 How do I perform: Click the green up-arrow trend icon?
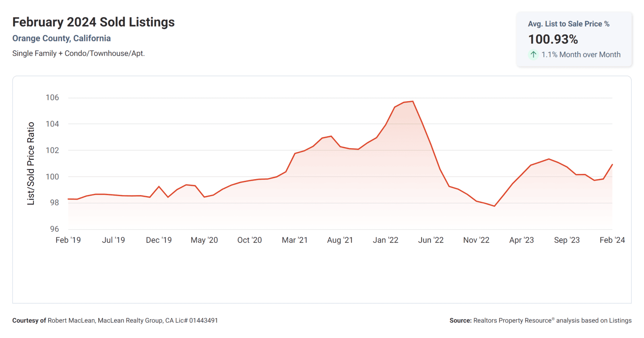pyautogui.click(x=533, y=54)
